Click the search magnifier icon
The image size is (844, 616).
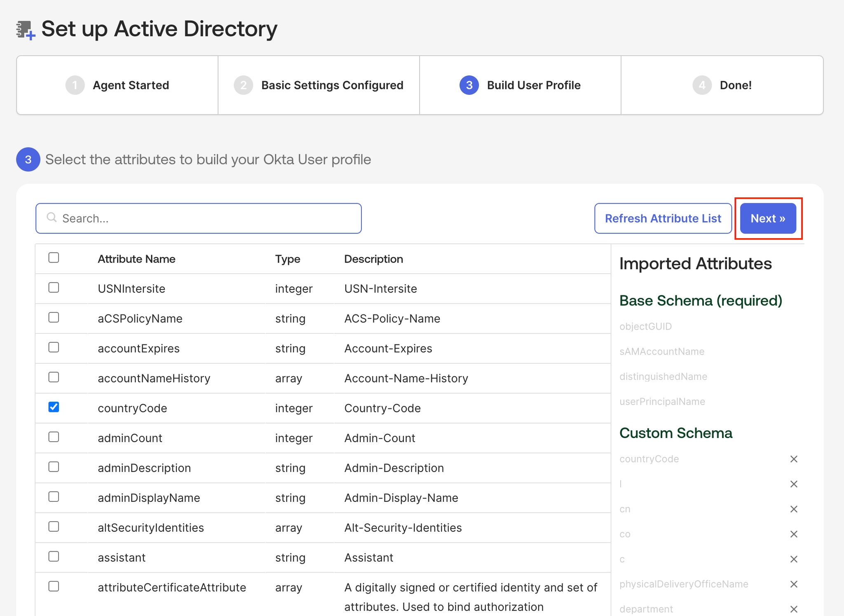click(52, 218)
